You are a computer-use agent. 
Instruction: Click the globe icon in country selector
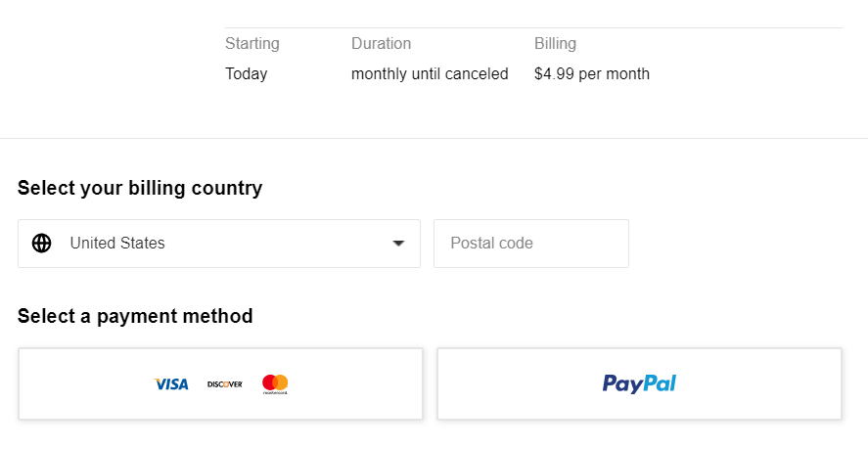[x=41, y=243]
